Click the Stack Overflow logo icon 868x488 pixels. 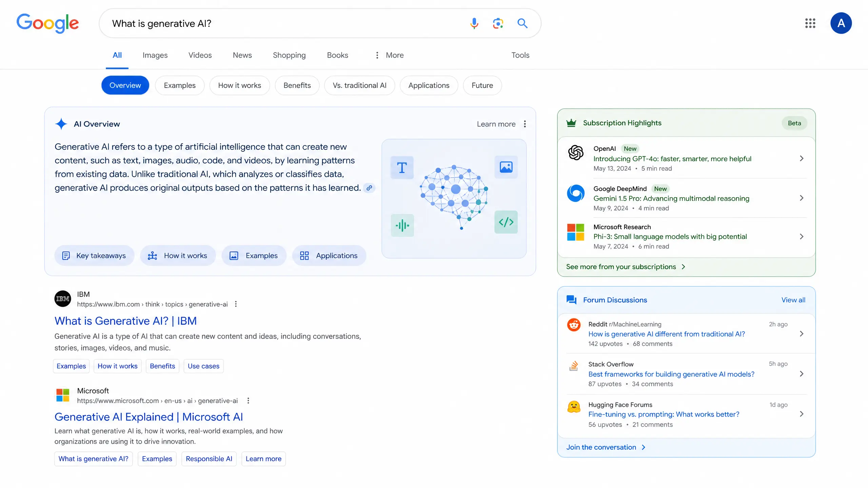574,366
